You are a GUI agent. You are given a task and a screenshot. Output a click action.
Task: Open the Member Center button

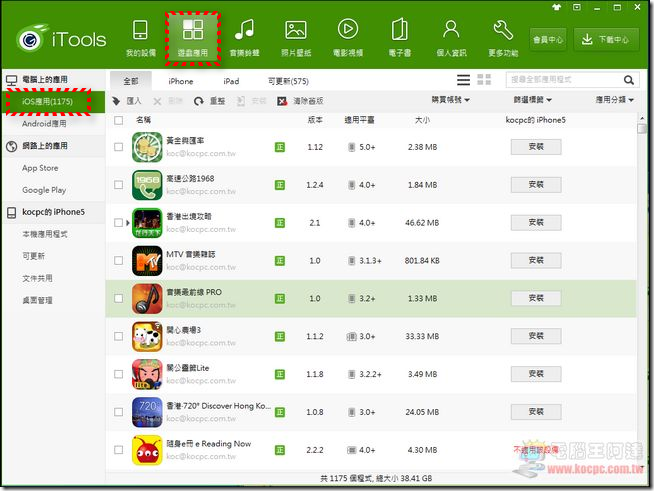[x=548, y=40]
